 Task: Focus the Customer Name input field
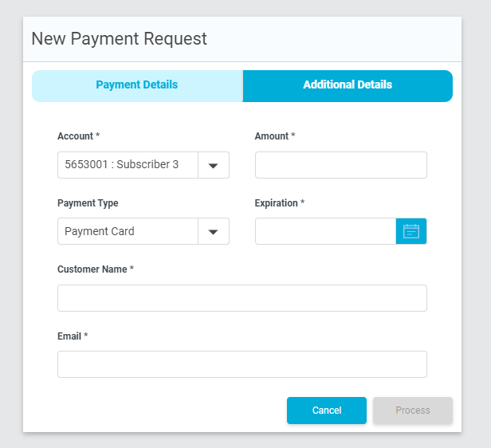(242, 298)
